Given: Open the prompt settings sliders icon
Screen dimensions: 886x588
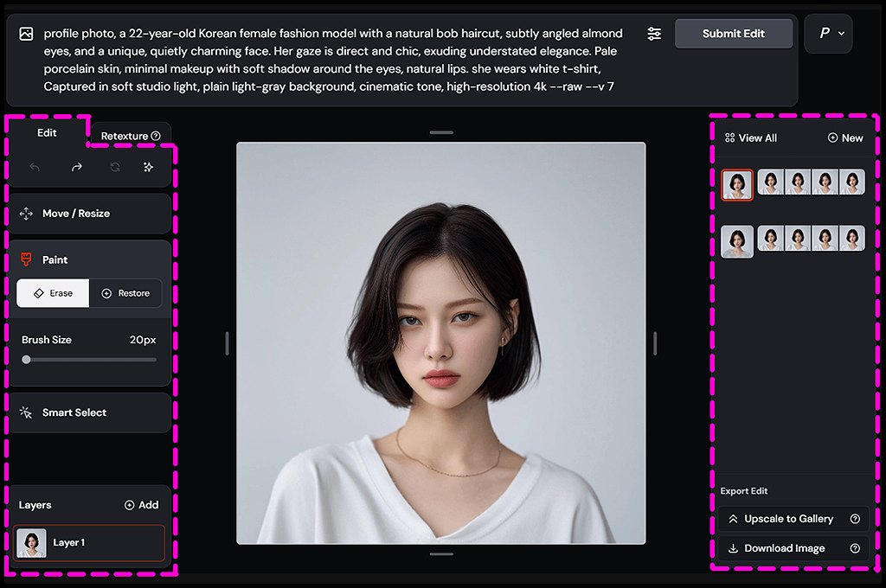Looking at the screenshot, I should (x=654, y=33).
